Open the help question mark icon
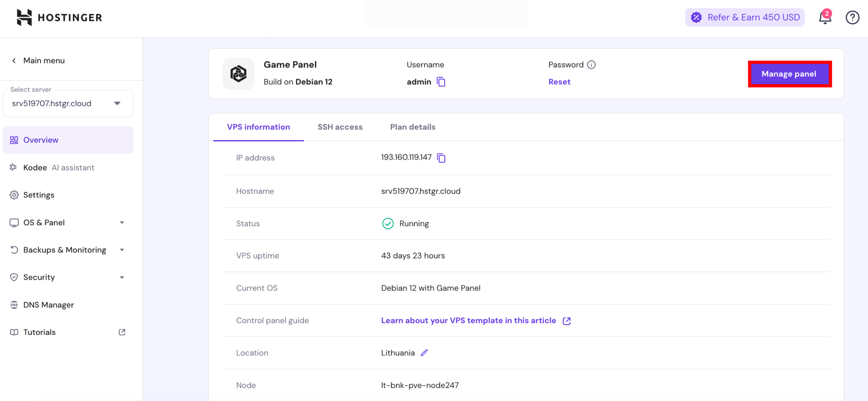The height and width of the screenshot is (401, 868). click(852, 17)
